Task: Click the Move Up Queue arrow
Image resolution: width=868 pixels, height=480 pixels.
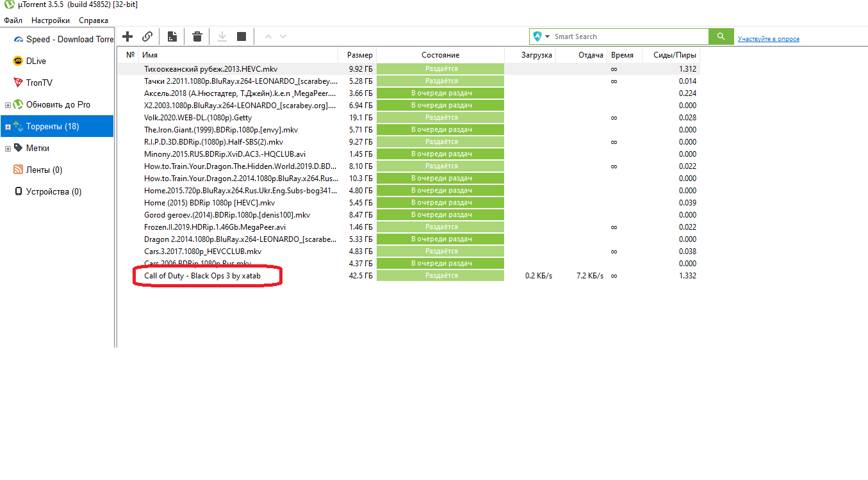Action: (x=268, y=36)
